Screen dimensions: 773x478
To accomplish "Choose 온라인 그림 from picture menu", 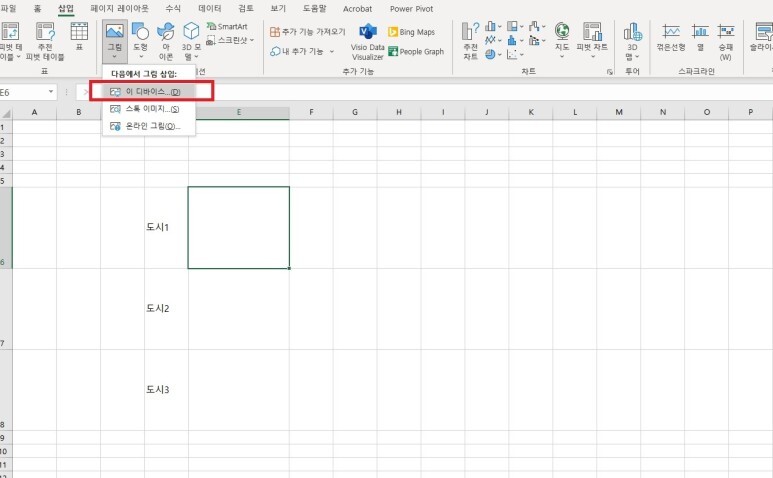I will pos(149,126).
